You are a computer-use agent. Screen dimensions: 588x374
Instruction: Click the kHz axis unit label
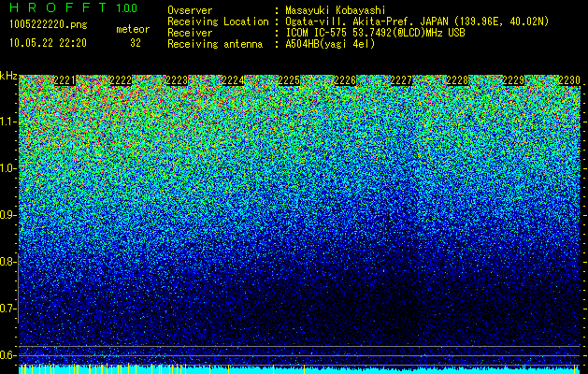pyautogui.click(x=8, y=76)
